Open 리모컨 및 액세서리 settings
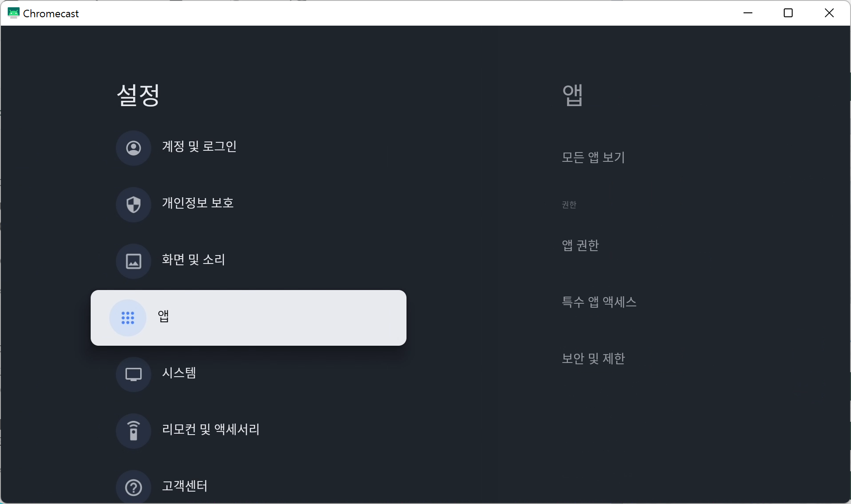The image size is (851, 504). click(211, 430)
